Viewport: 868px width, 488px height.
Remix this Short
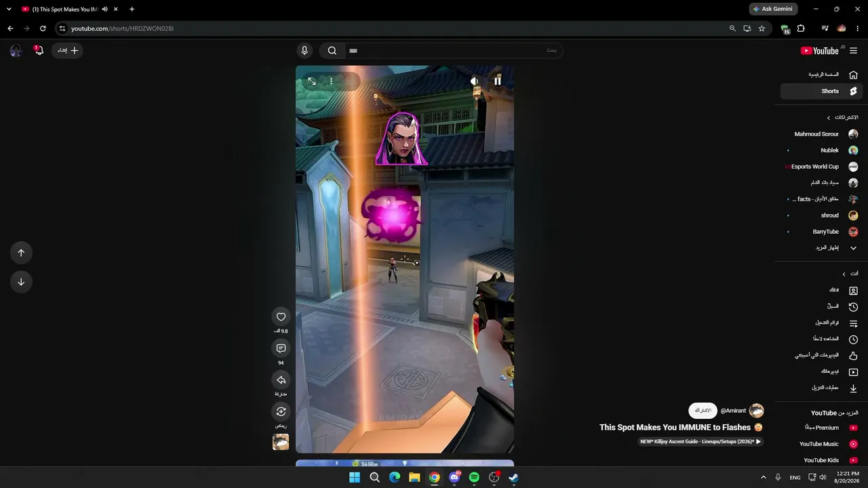[281, 411]
